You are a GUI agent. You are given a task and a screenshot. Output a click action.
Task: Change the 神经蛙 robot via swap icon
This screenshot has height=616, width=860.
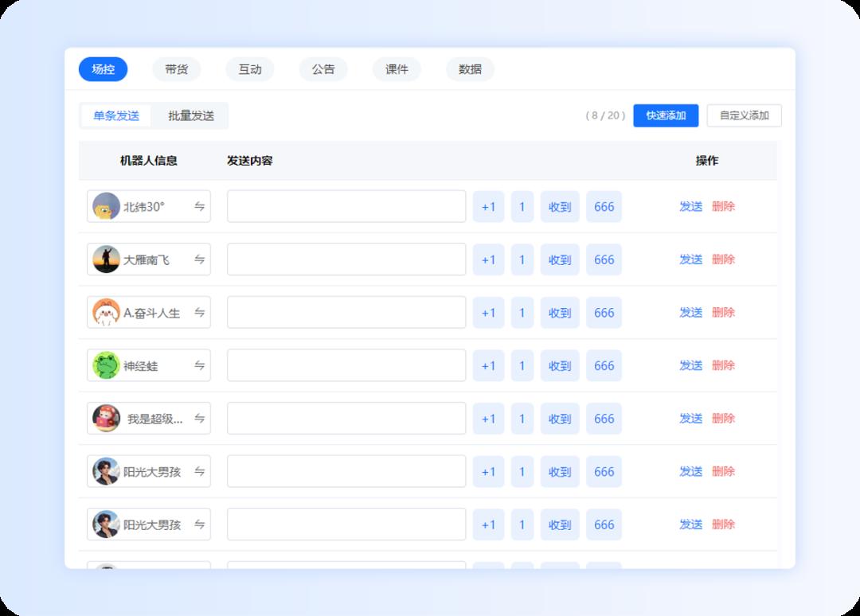pyautogui.click(x=200, y=365)
